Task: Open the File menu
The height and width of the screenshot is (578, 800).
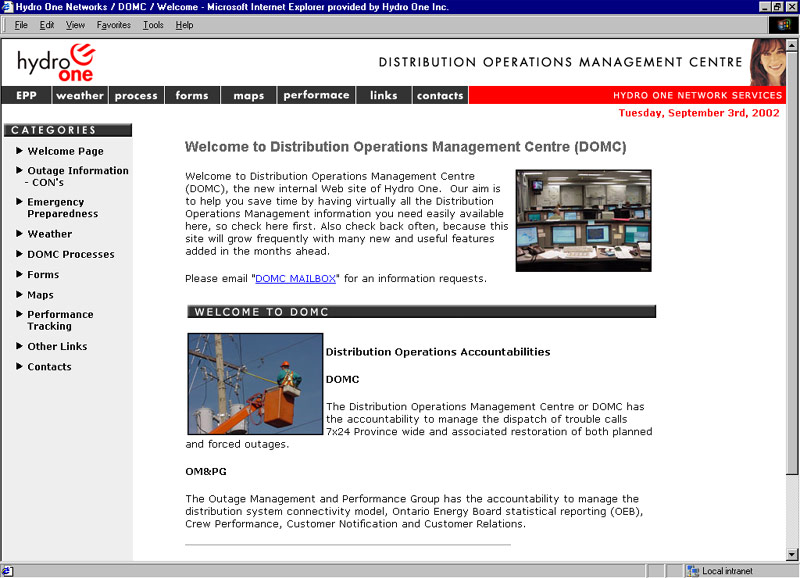Action: click(21, 25)
